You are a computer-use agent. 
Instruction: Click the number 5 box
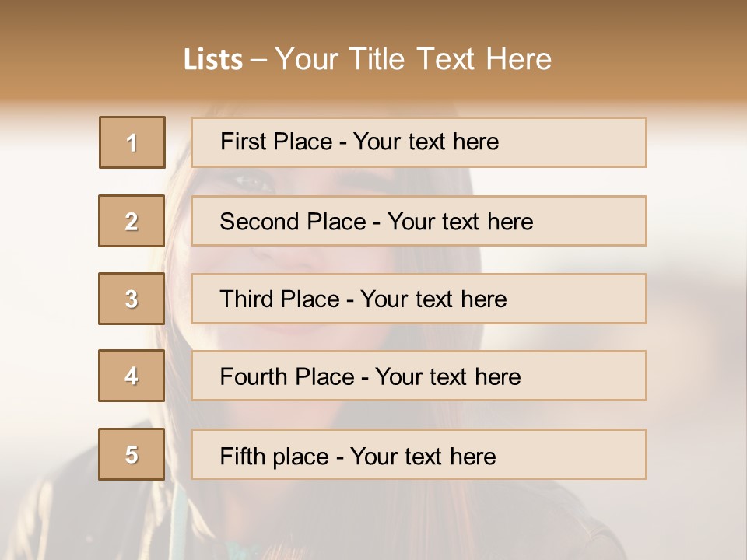click(132, 454)
